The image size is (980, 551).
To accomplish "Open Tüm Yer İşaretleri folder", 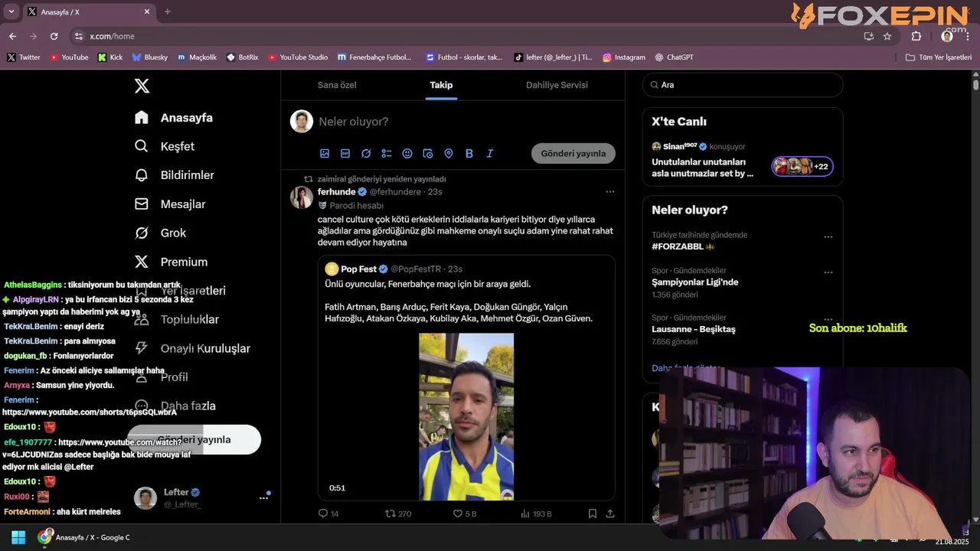I will coord(938,57).
